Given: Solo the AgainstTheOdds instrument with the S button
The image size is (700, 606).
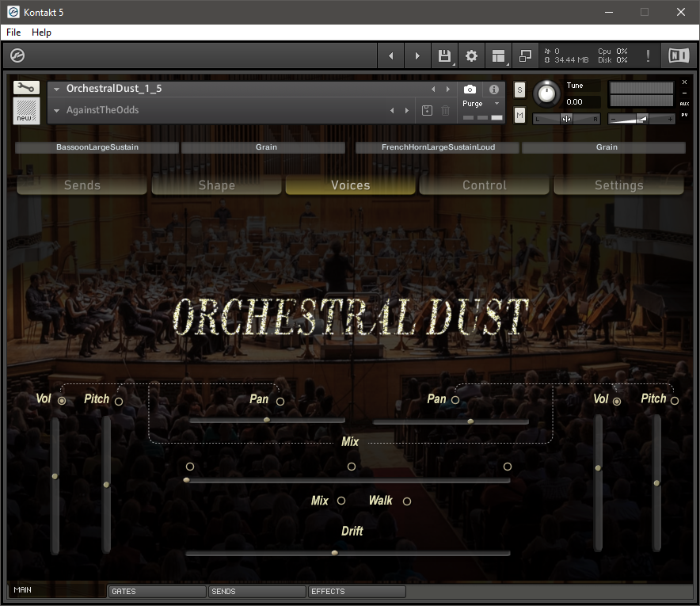Looking at the screenshot, I should click(519, 90).
